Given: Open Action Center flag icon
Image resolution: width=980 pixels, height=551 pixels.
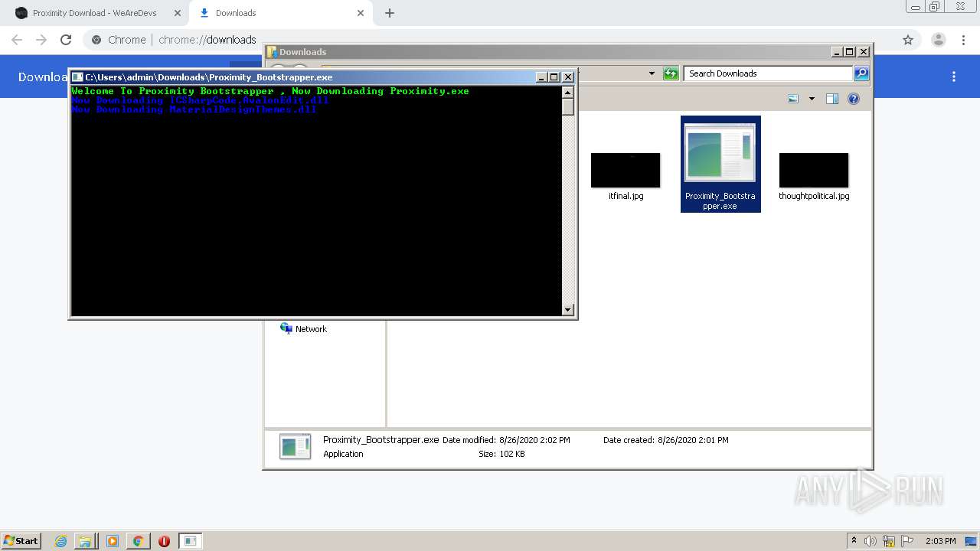Looking at the screenshot, I should [907, 541].
